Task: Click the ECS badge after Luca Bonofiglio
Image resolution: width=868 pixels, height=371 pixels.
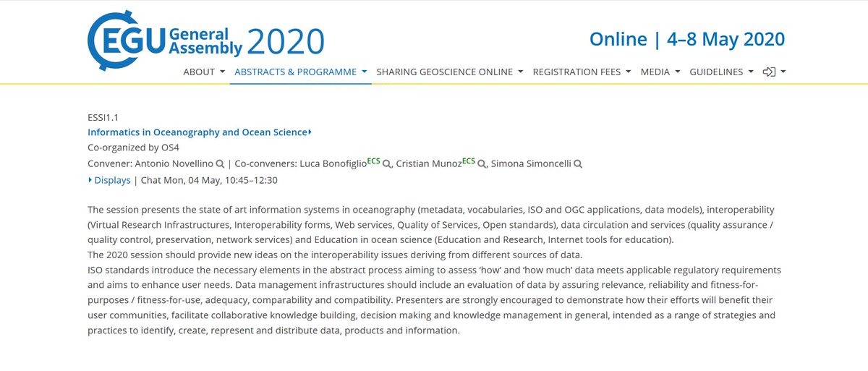Action: tap(373, 161)
